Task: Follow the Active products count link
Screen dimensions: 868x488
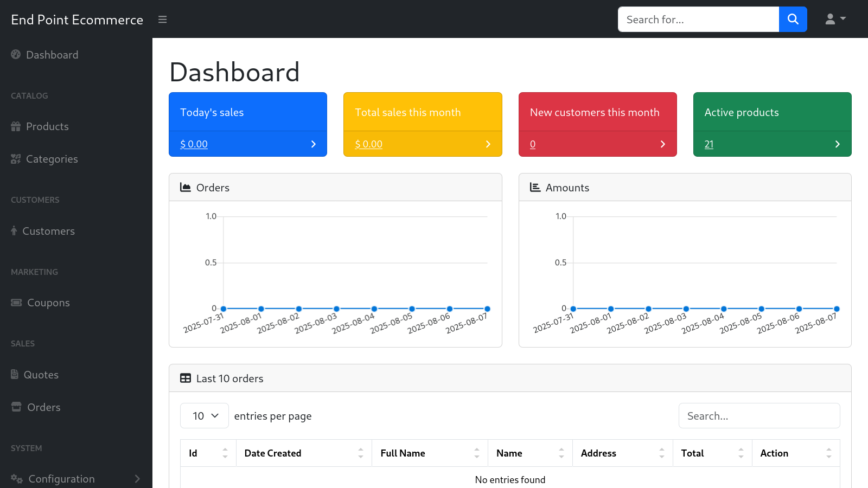Action: (709, 144)
